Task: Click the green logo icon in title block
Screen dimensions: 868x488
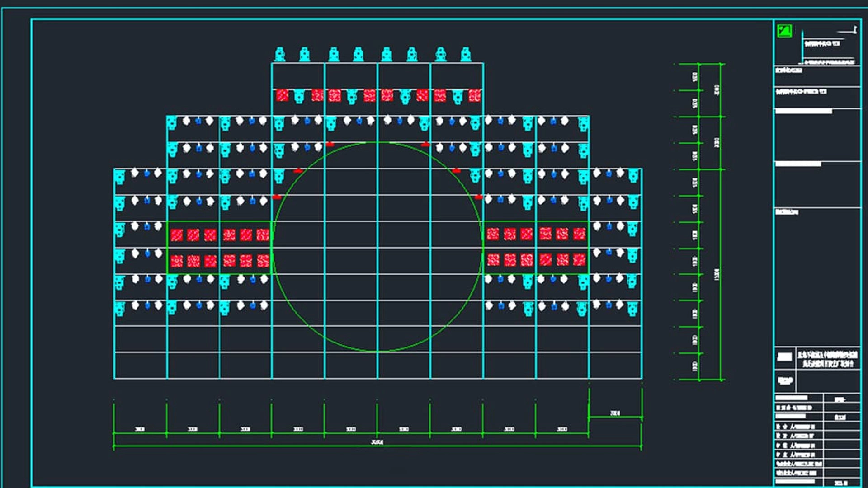Action: [x=784, y=31]
